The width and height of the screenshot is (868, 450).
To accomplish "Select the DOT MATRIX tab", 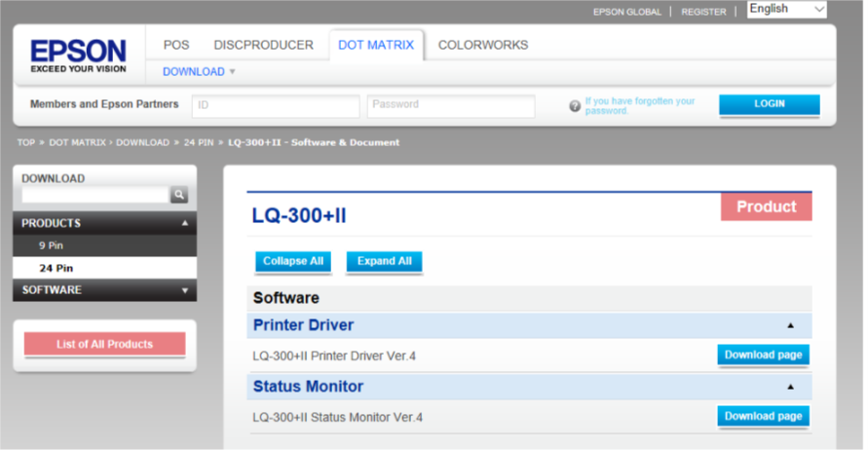I will 376,45.
